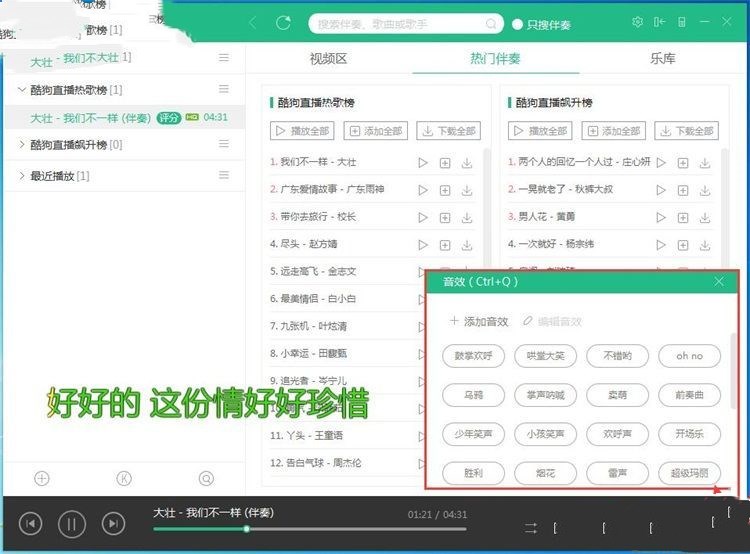Play the 烟花 sound effect
Viewport: 750px width, 554px height.
[545, 473]
